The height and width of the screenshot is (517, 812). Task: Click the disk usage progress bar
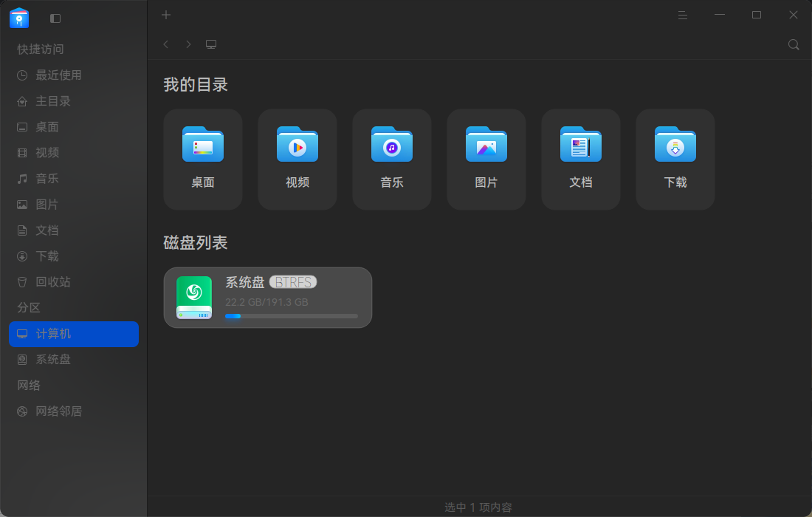(292, 316)
